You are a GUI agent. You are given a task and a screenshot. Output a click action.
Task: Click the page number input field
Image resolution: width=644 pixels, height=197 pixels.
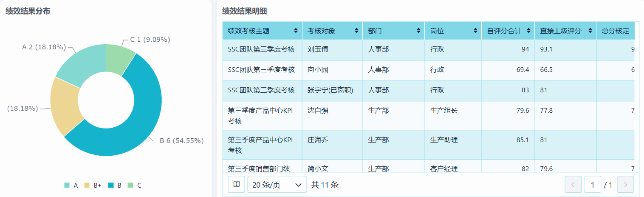[593, 185]
